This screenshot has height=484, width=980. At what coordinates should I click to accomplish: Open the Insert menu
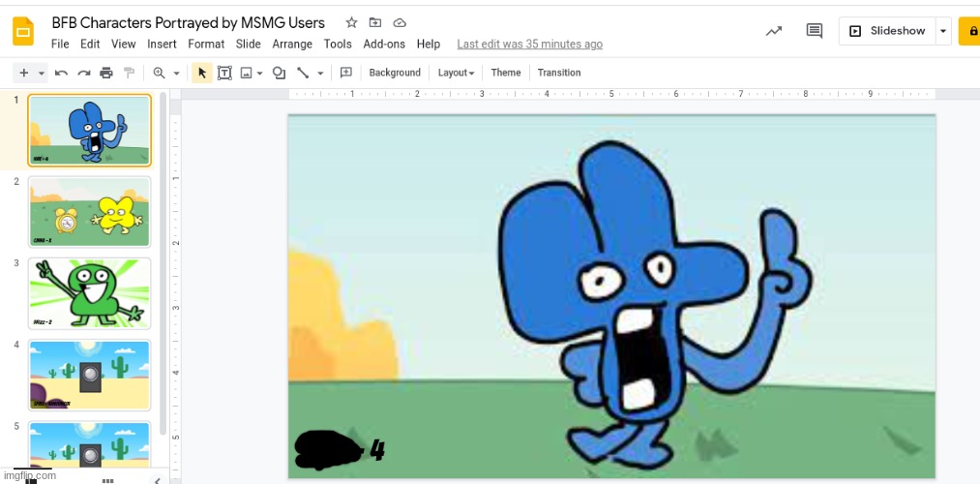click(x=162, y=44)
